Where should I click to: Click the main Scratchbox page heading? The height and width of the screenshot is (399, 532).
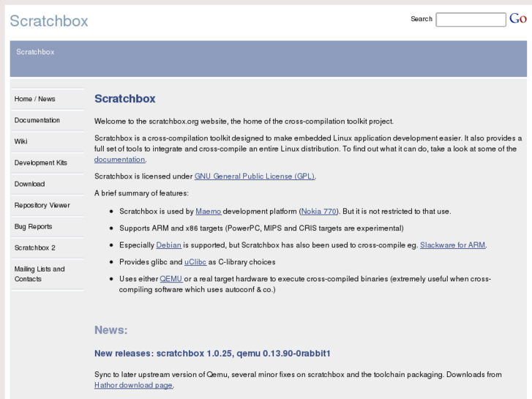click(125, 99)
